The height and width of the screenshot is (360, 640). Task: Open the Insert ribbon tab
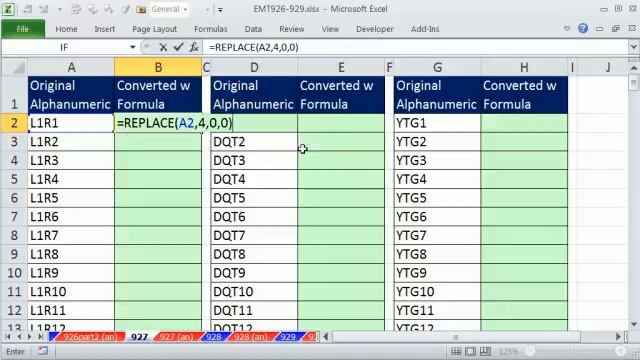point(104,29)
